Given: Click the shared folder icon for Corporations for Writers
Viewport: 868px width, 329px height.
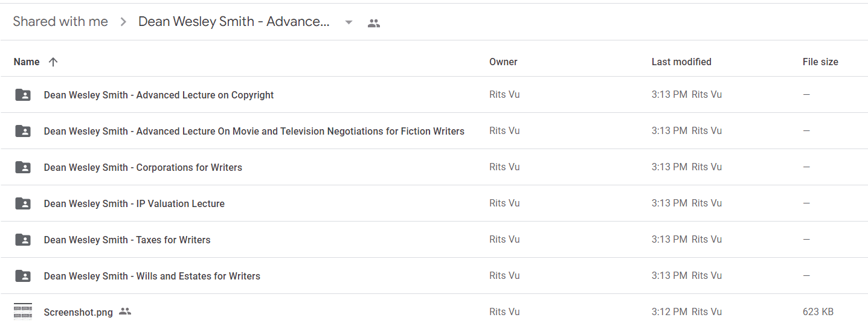Looking at the screenshot, I should [23, 167].
